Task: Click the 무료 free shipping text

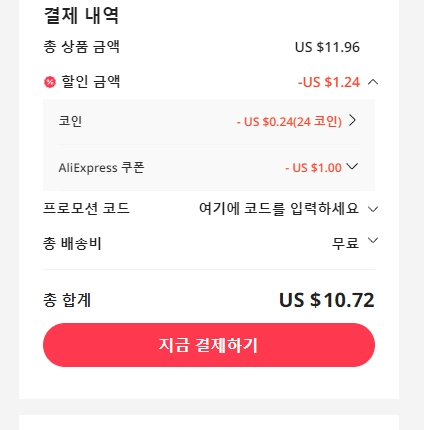Action: point(345,243)
